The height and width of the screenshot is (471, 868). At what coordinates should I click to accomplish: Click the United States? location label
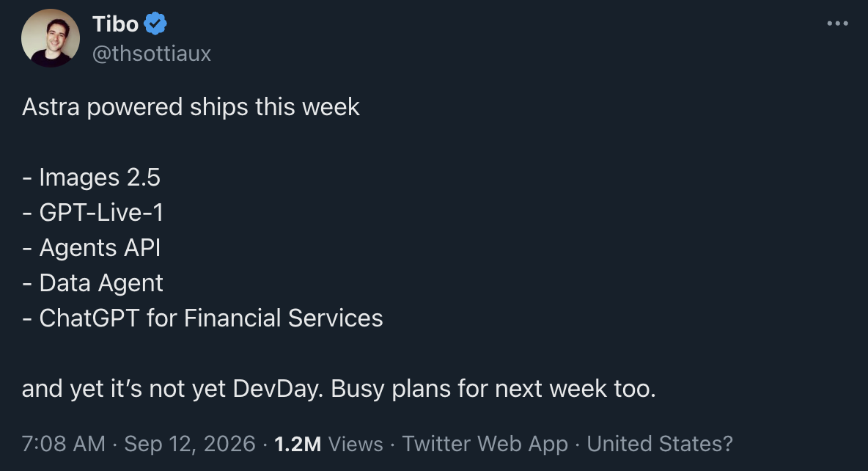point(660,444)
